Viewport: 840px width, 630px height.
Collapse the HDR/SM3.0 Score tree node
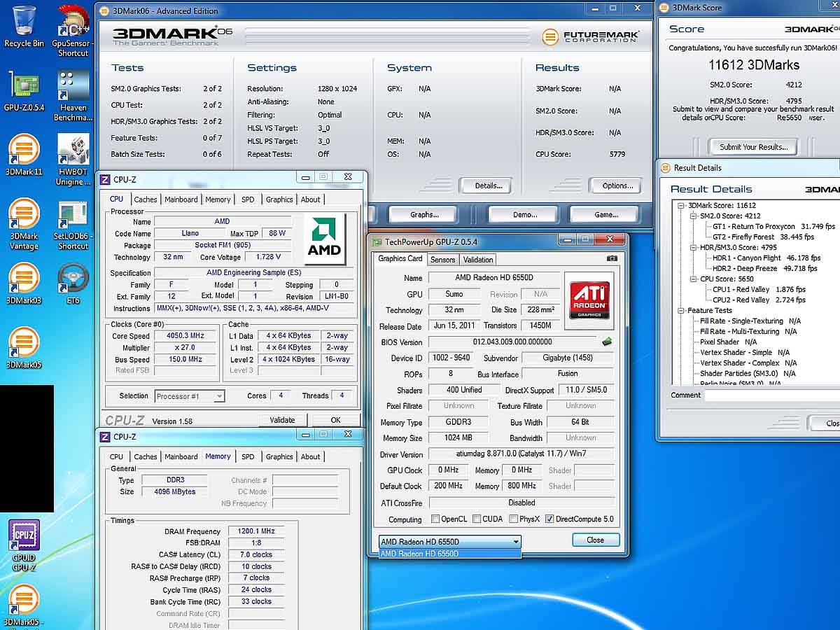pos(693,248)
